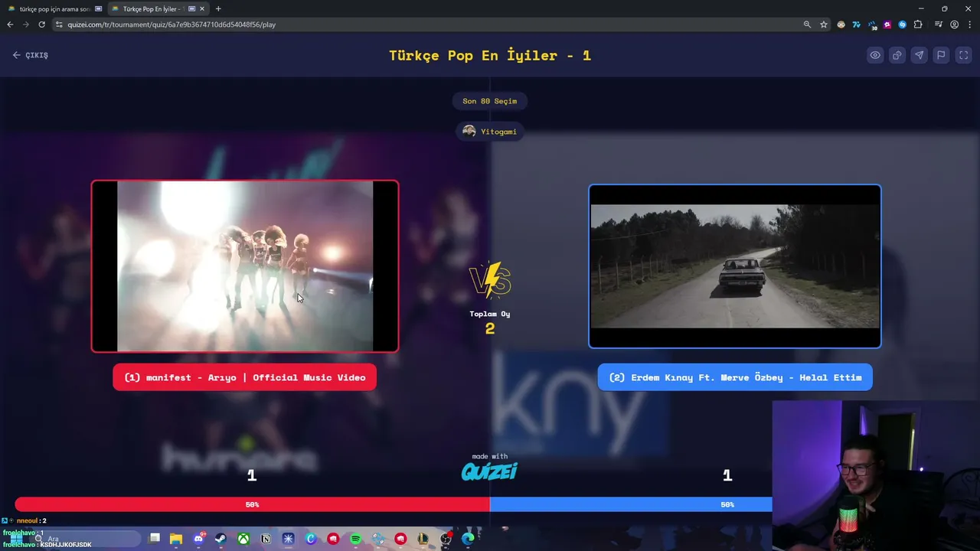
Task: Vote for Erdem Kınay - Helal Ettim button
Action: click(x=735, y=377)
